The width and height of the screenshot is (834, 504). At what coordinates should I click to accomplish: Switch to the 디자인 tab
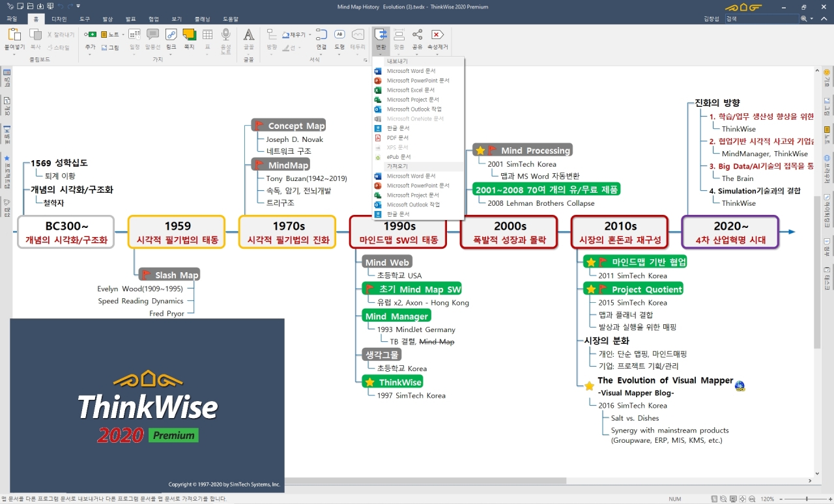[59, 20]
